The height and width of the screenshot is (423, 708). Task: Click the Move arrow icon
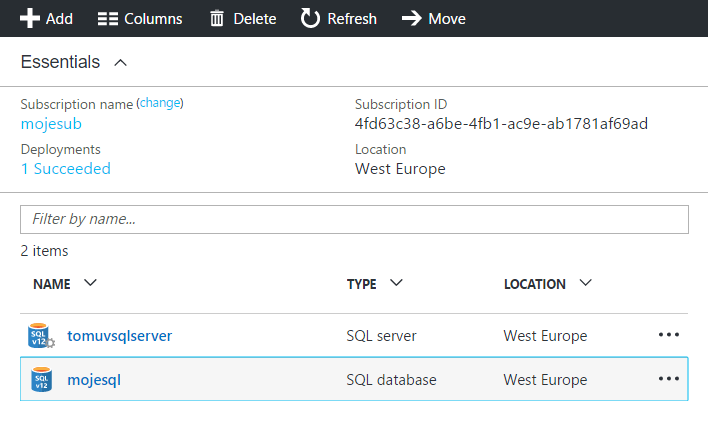click(x=411, y=19)
